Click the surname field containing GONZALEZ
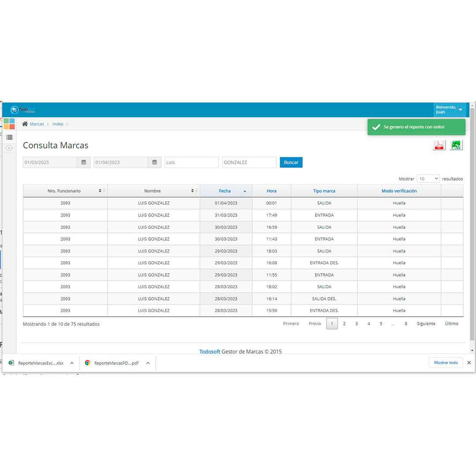The height and width of the screenshot is (476, 476). tap(249, 162)
